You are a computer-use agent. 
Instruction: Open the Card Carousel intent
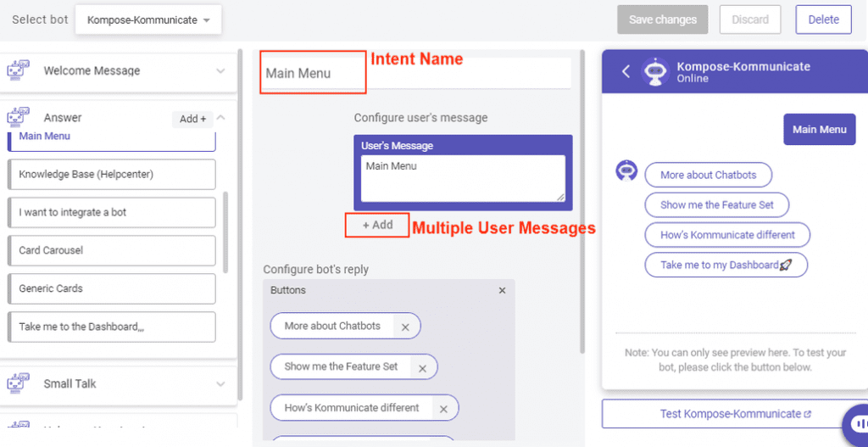tap(112, 250)
